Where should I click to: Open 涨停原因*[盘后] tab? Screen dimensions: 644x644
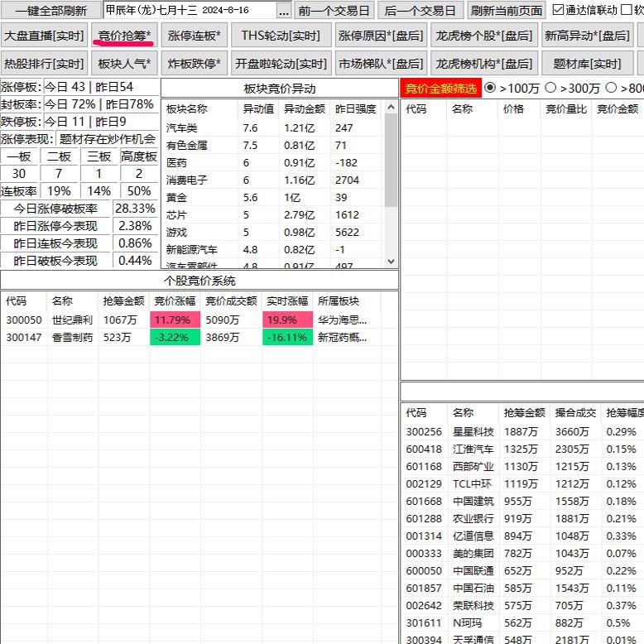click(x=381, y=36)
